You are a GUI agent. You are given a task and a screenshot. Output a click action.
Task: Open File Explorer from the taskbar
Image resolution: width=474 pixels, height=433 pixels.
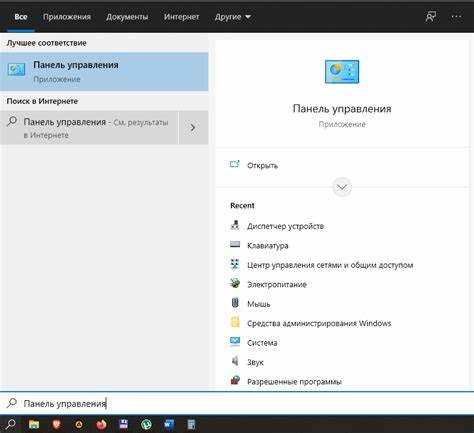tap(34, 424)
